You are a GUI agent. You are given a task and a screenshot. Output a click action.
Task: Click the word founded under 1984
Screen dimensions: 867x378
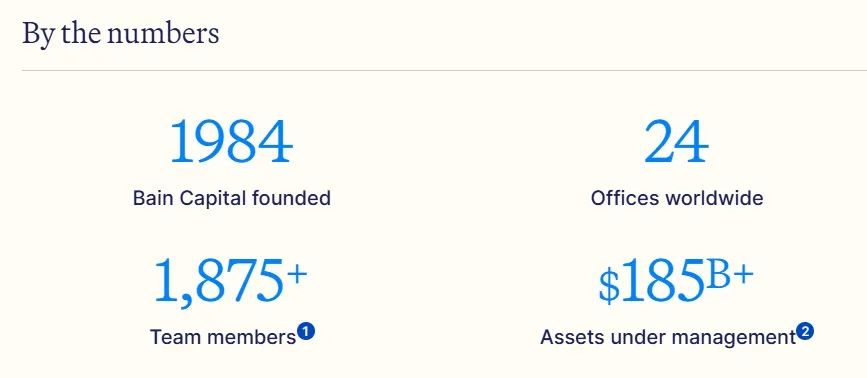(291, 198)
